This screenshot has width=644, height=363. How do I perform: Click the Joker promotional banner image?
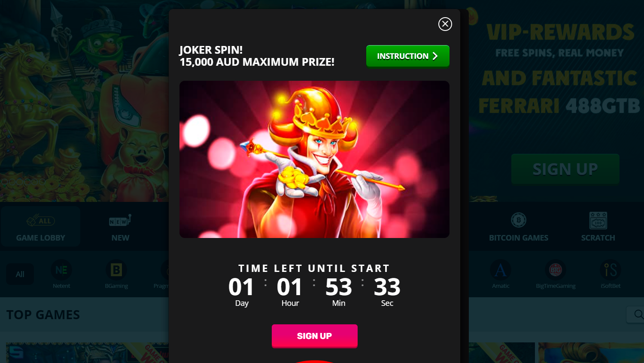click(x=314, y=159)
